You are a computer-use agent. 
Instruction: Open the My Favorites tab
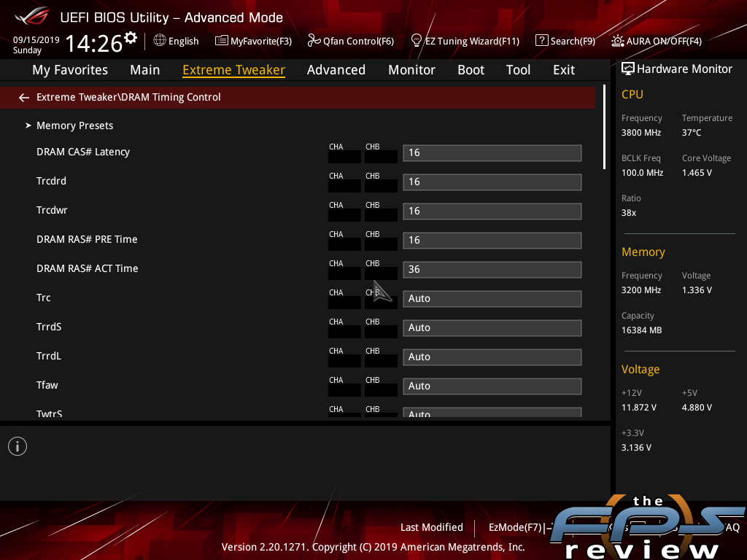click(70, 70)
